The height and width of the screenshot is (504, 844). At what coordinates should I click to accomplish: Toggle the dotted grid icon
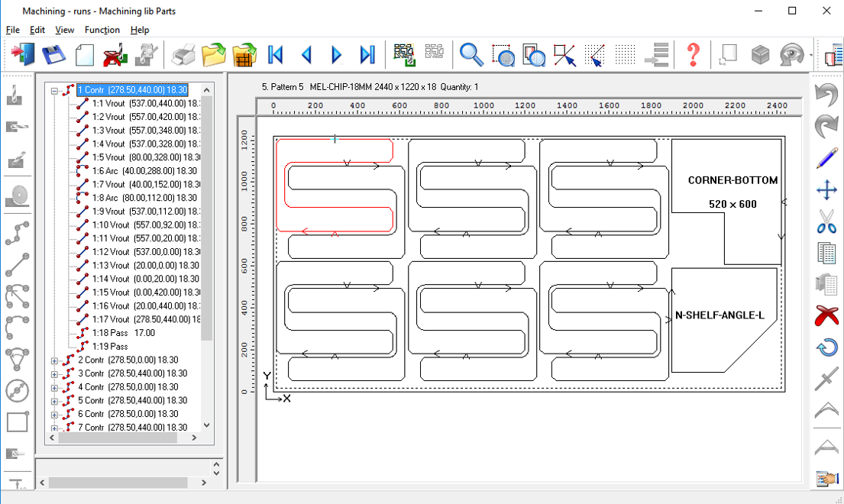point(625,54)
